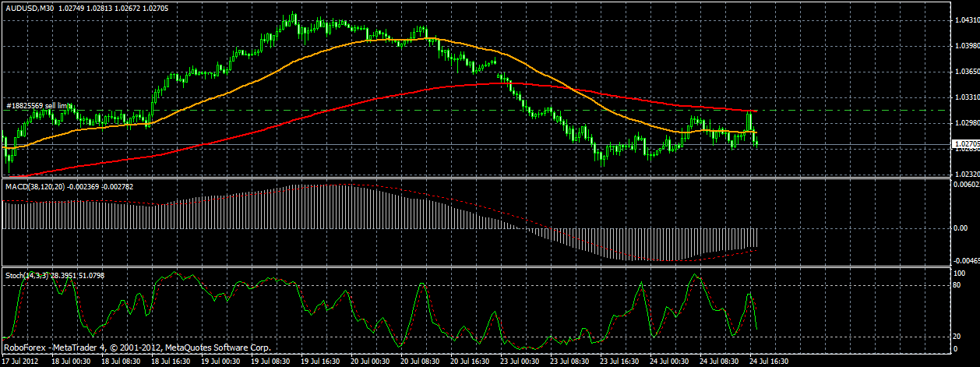Click the 1.04310 price axis label
The height and width of the screenshot is (367, 980).
click(x=966, y=20)
